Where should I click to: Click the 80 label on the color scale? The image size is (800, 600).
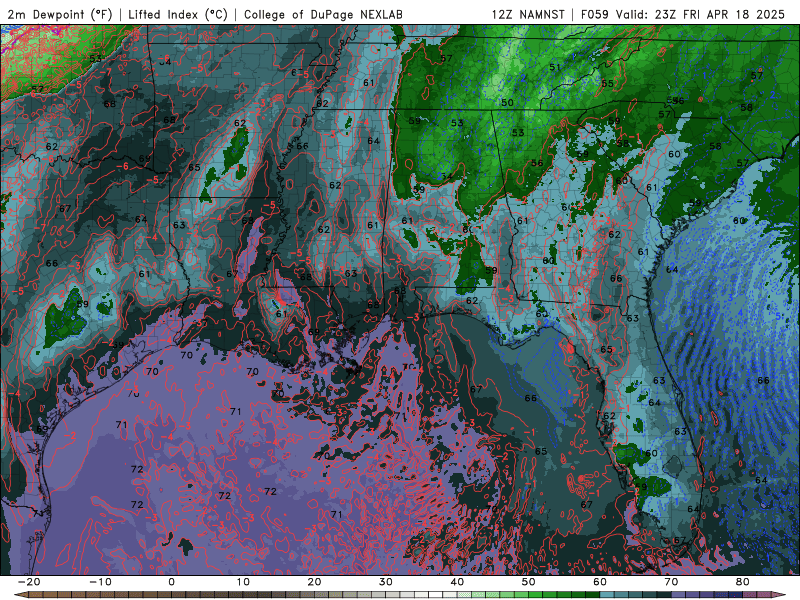(743, 582)
